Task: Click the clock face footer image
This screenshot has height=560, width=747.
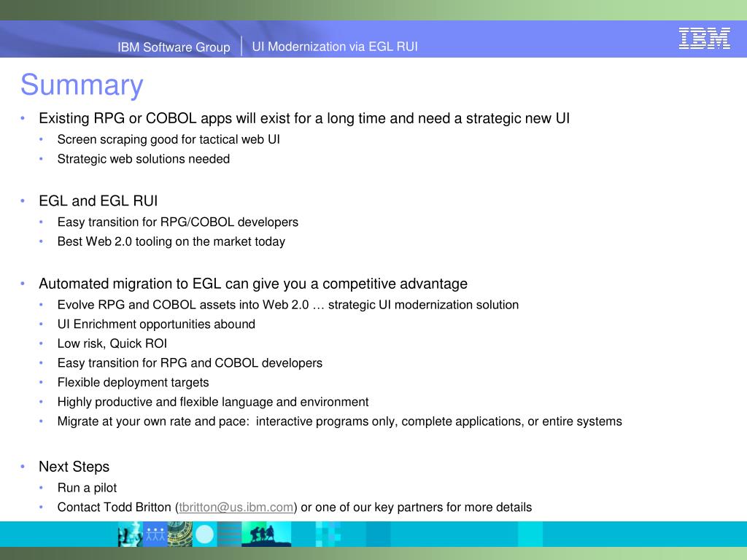Action: 179,534
